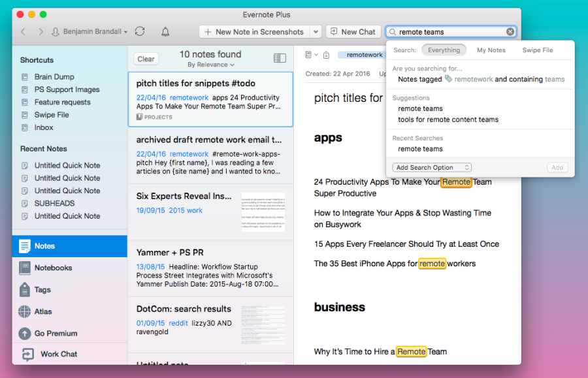The width and height of the screenshot is (588, 378).
Task: Click the 'apps' heading in the note
Action: (x=328, y=138)
